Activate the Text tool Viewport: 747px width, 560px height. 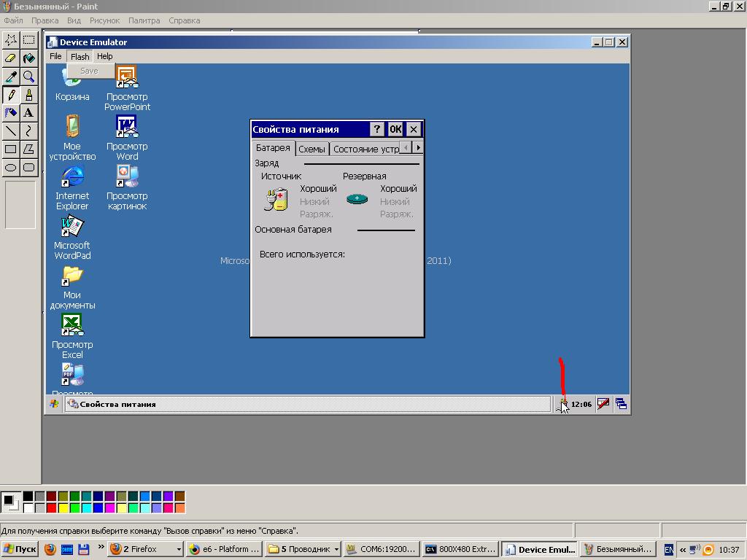pyautogui.click(x=28, y=112)
